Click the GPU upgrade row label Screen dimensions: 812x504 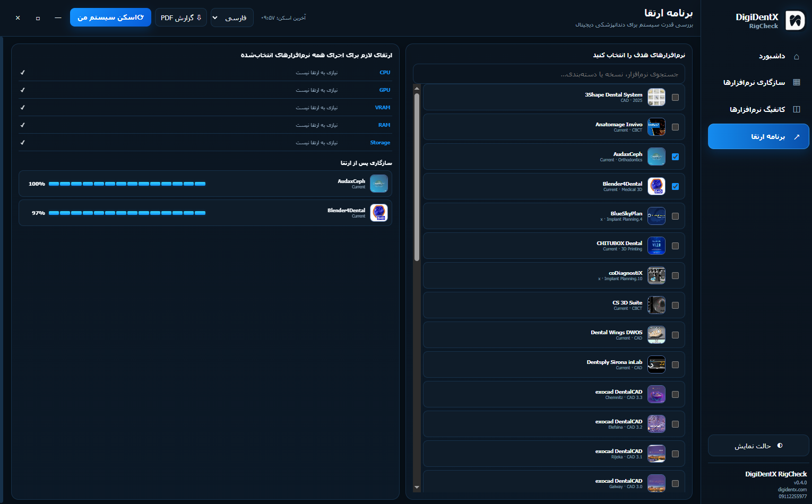[x=385, y=90]
